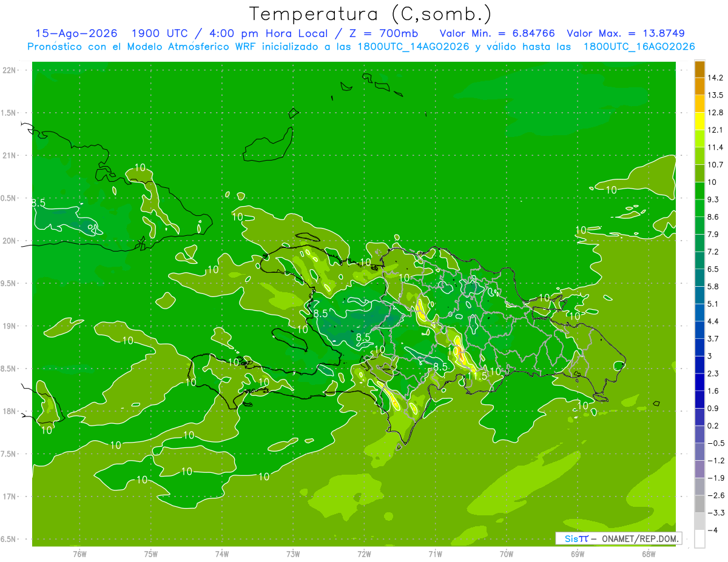Click legend value "13.5"
The image size is (728, 562).
[x=716, y=95]
